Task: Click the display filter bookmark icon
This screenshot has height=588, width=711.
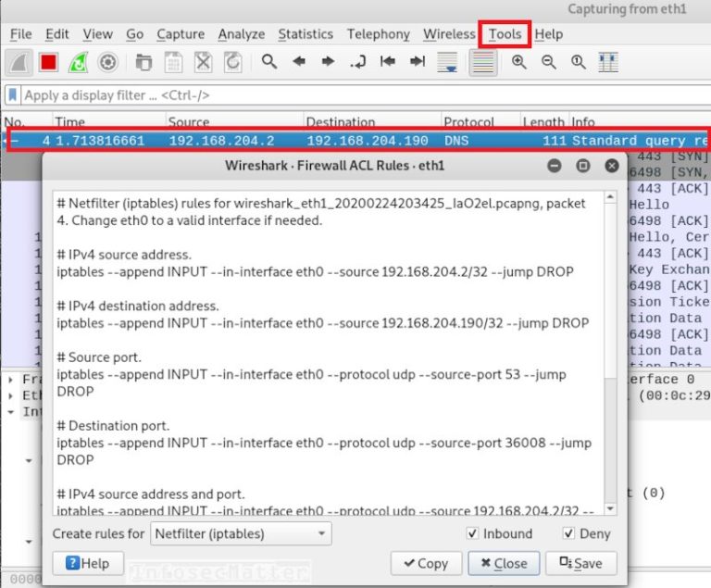Action: (x=13, y=95)
